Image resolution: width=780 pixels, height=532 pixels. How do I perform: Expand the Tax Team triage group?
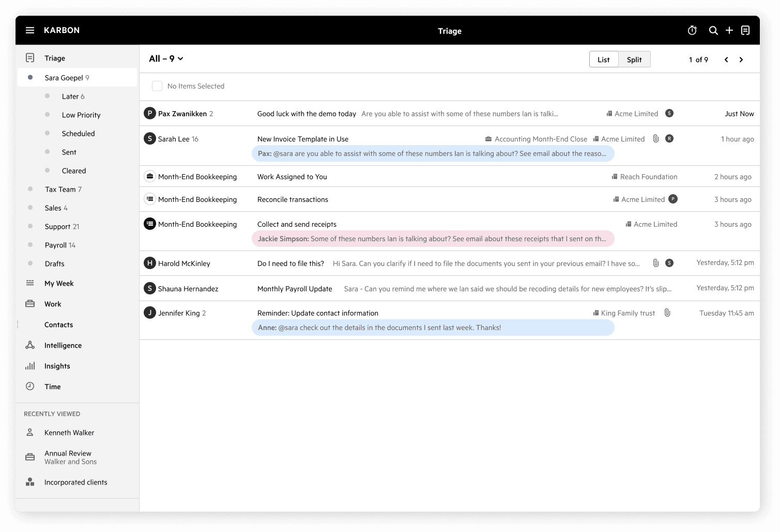(30, 189)
